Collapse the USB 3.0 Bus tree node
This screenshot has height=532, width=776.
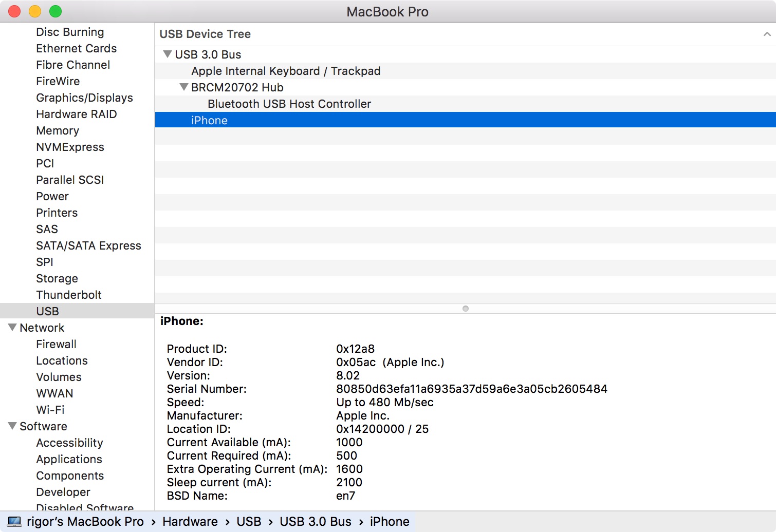(168, 54)
